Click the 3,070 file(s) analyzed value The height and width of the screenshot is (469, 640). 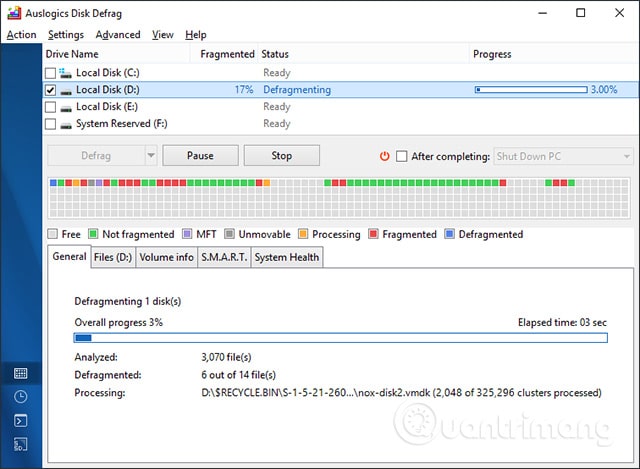pyautogui.click(x=226, y=357)
